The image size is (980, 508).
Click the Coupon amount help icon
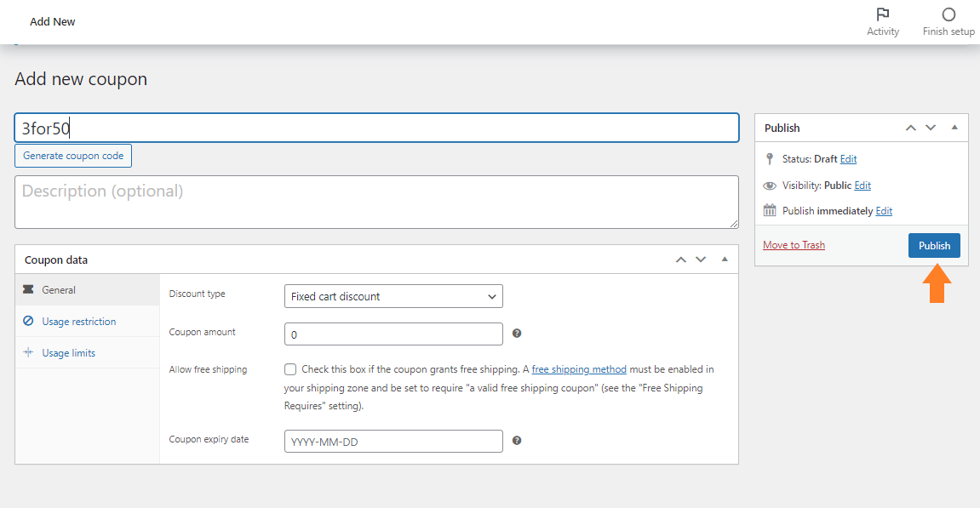click(x=517, y=334)
